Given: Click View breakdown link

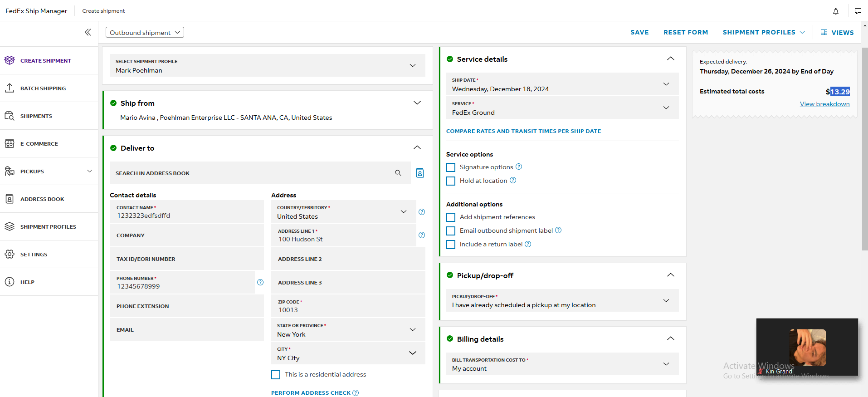Looking at the screenshot, I should pos(824,104).
